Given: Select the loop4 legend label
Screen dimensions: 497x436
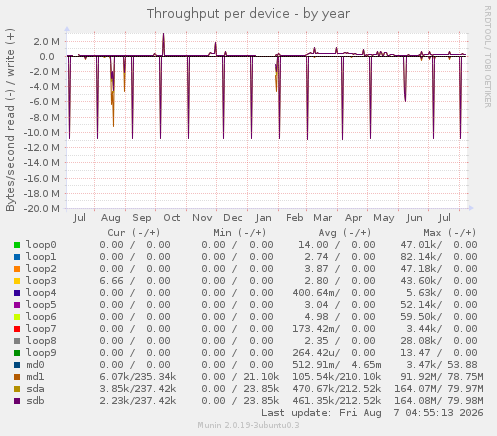Looking at the screenshot, I should 41,293.
